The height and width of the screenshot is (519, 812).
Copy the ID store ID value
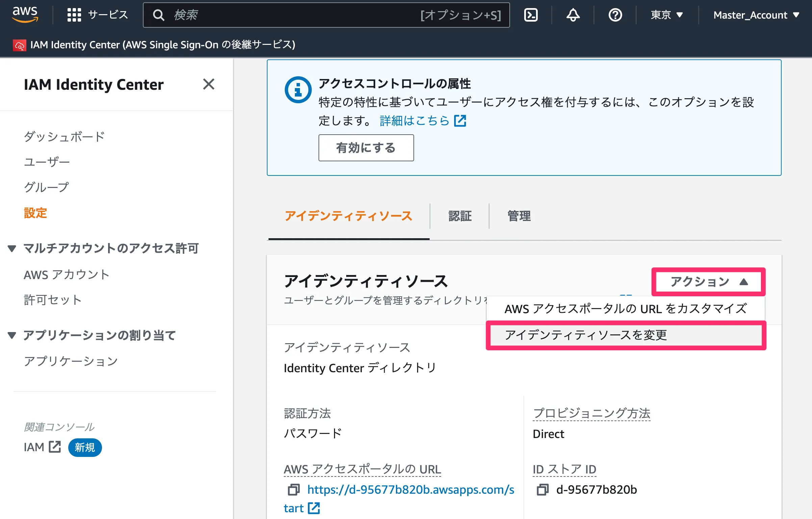542,490
